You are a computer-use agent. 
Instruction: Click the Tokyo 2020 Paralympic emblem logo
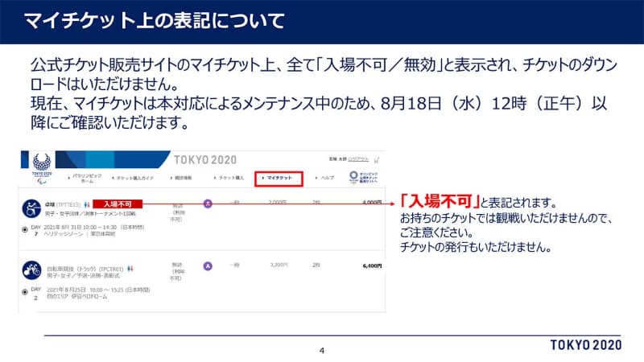tap(42, 167)
